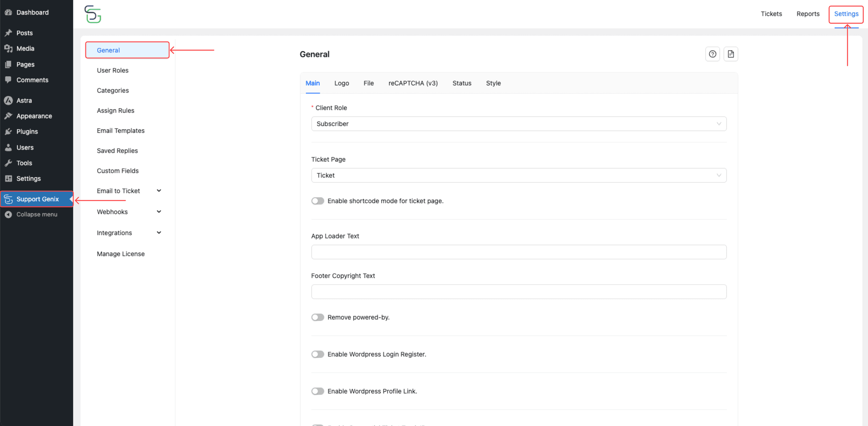Switch to the reCAPTCHA (v3) tab

pyautogui.click(x=413, y=83)
